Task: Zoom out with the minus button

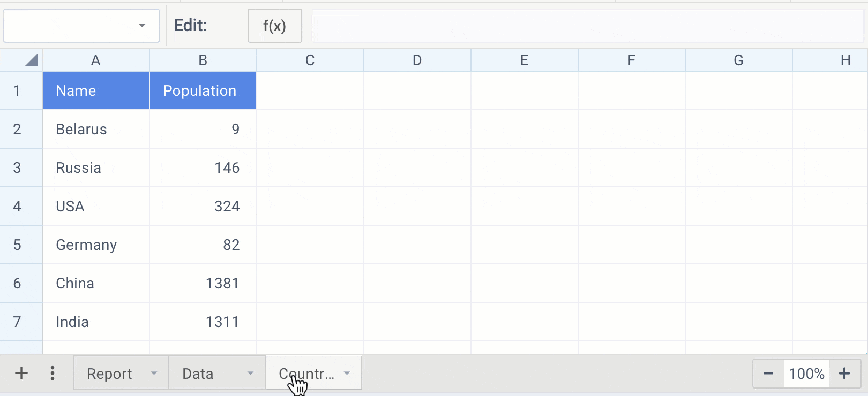Action: (768, 374)
